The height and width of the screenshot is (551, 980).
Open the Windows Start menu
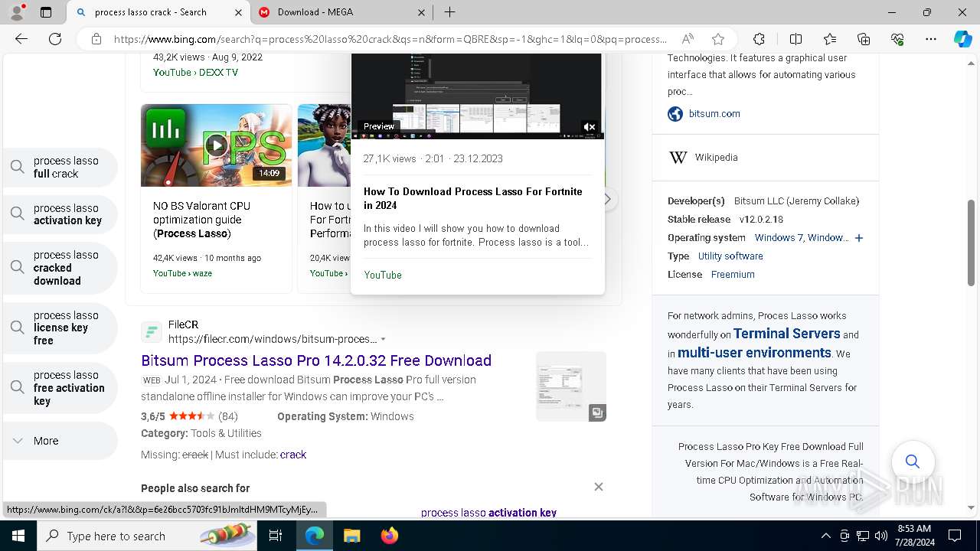18,536
